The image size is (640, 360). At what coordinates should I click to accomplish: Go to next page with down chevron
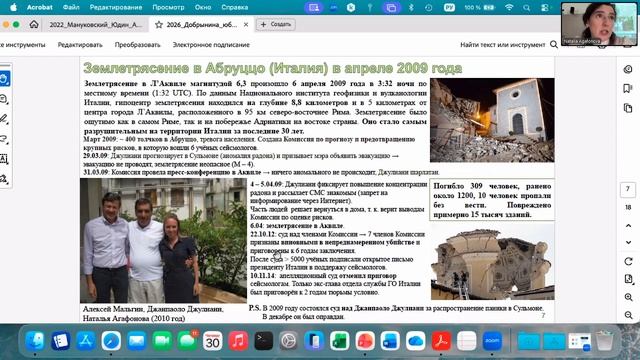pyautogui.click(x=628, y=242)
